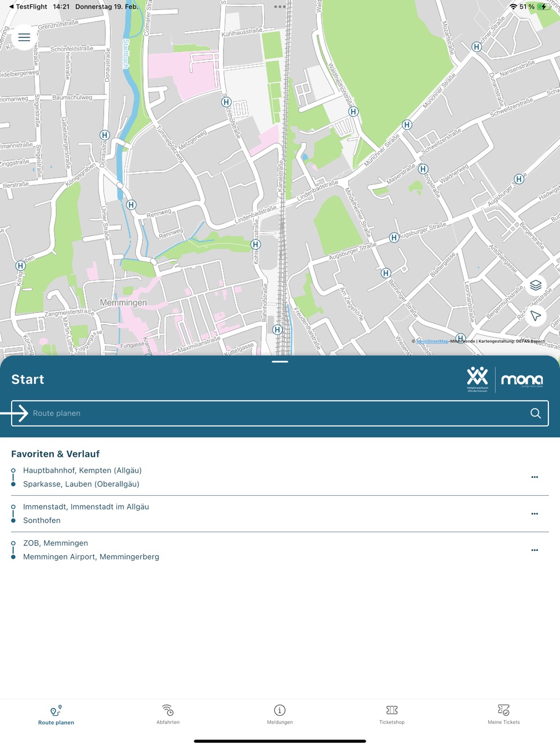Open the OpenStreetMap attribution link
560x747 pixels.
point(433,341)
